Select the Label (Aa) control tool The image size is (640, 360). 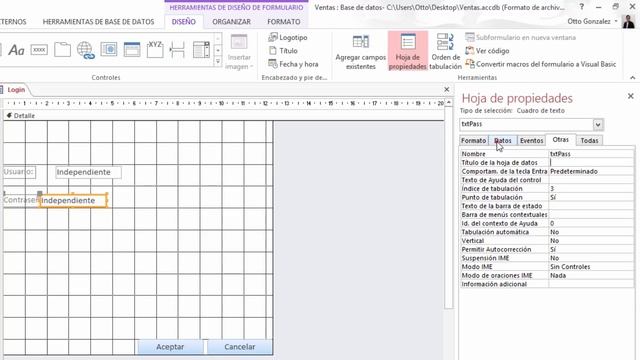[16, 50]
